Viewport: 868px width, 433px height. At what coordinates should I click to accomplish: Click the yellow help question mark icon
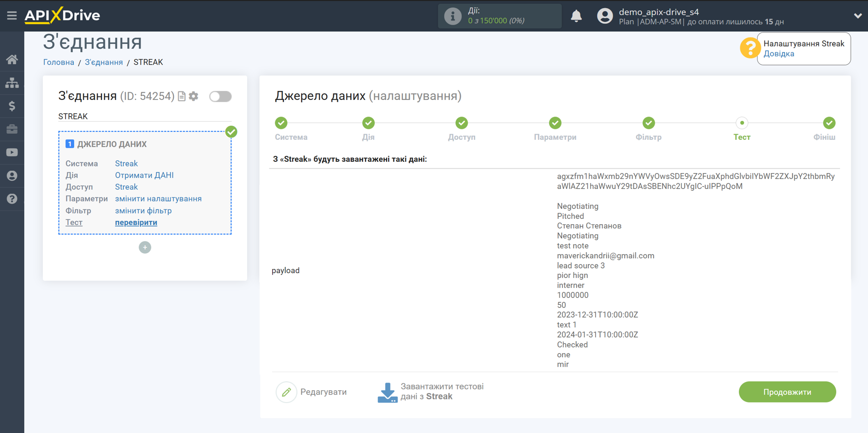click(x=749, y=48)
